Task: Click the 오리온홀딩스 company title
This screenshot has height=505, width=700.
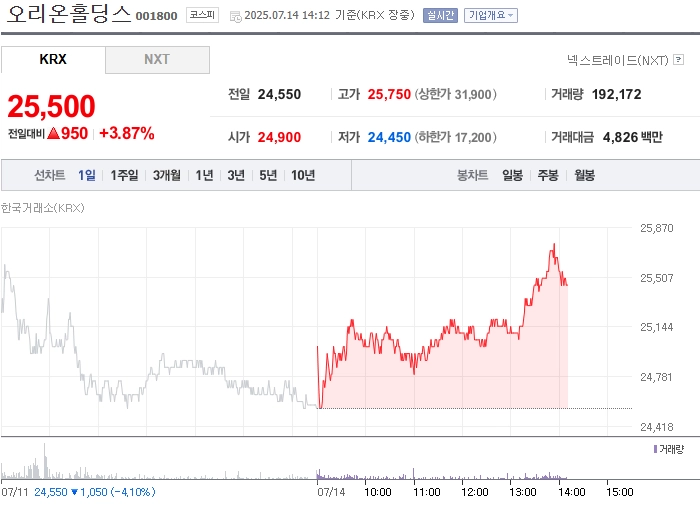Action: pos(69,14)
